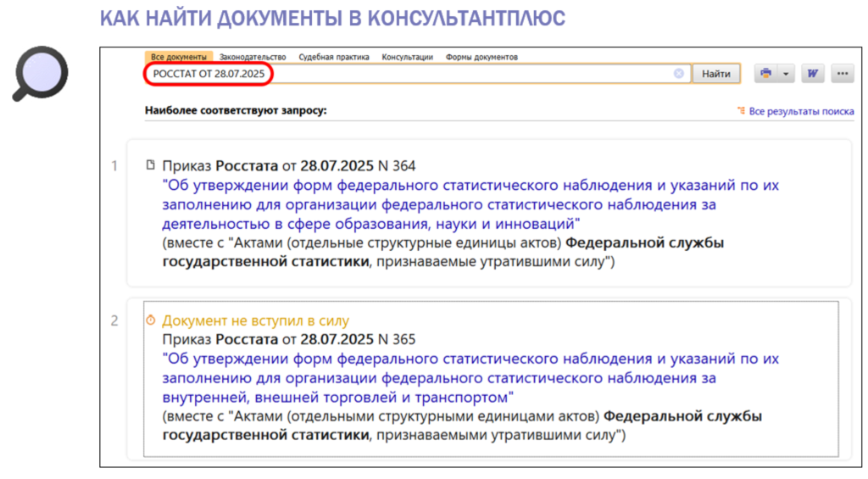Viewport: 868px width, 479px height.
Task: Open Все результаты поиска link
Action: tap(801, 111)
